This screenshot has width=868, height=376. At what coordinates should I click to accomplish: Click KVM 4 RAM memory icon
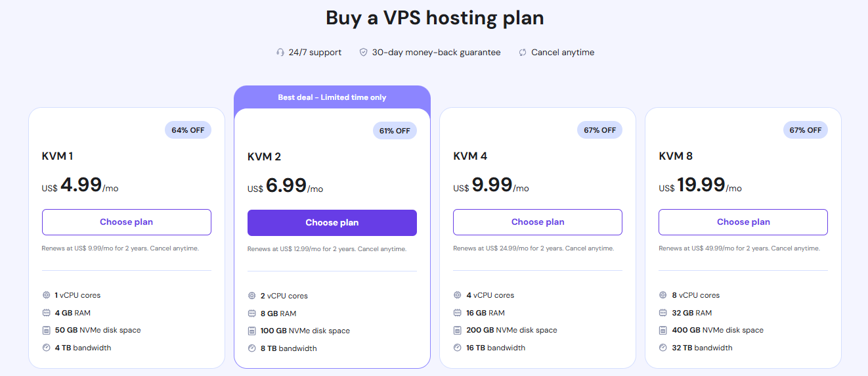tap(458, 313)
